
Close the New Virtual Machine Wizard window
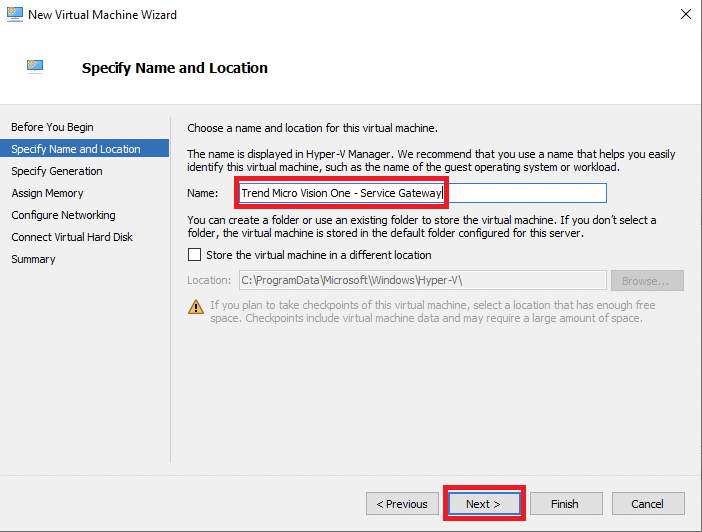point(685,15)
